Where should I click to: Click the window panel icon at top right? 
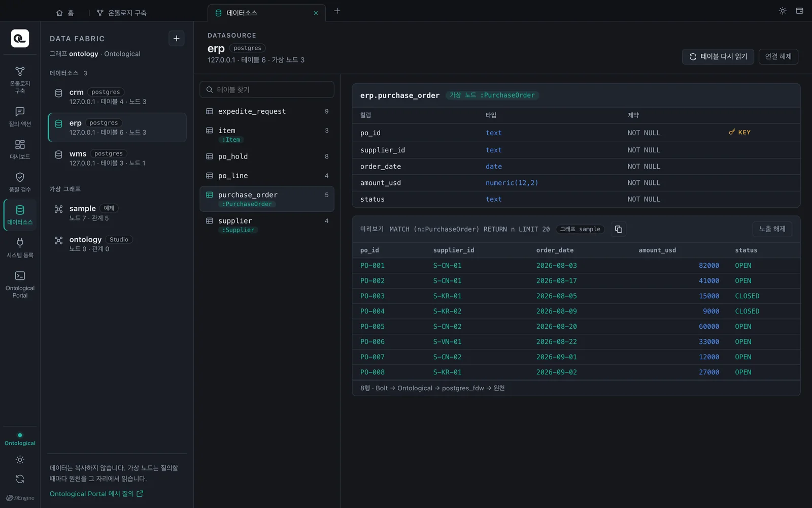[799, 11]
